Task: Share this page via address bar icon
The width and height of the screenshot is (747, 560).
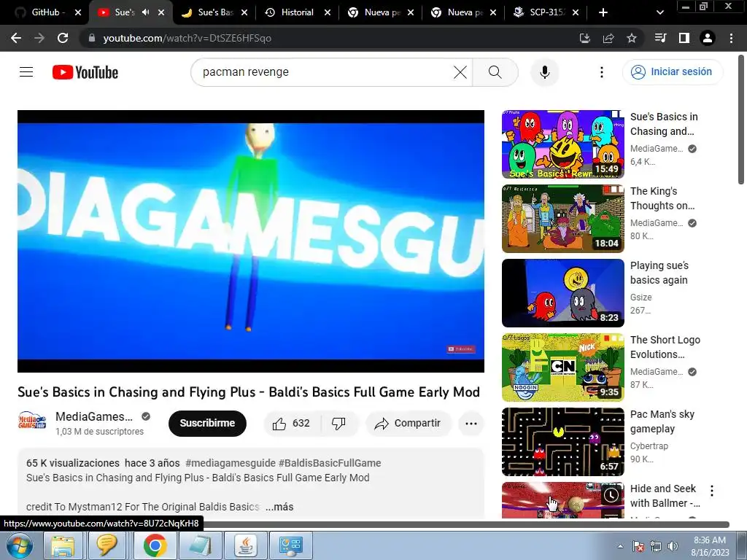Action: (x=608, y=38)
